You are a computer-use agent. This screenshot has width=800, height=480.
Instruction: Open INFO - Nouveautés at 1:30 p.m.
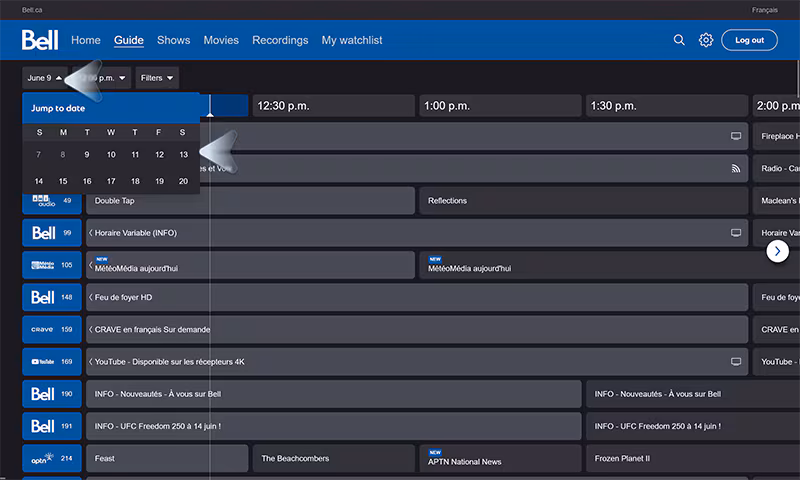click(693, 393)
